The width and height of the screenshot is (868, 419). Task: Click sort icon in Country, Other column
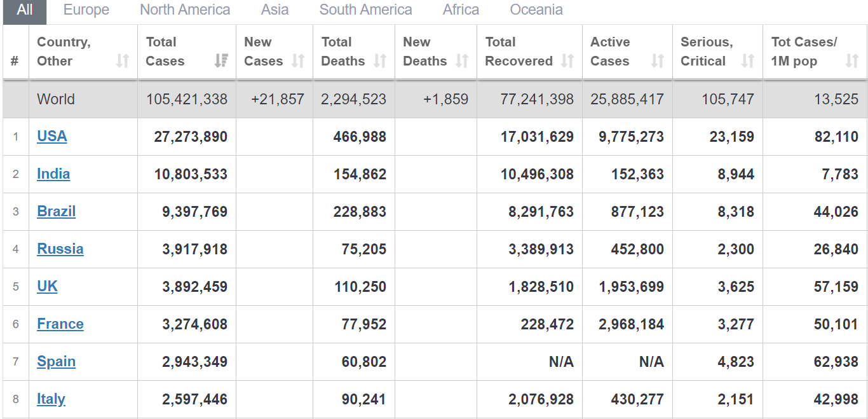pos(123,61)
